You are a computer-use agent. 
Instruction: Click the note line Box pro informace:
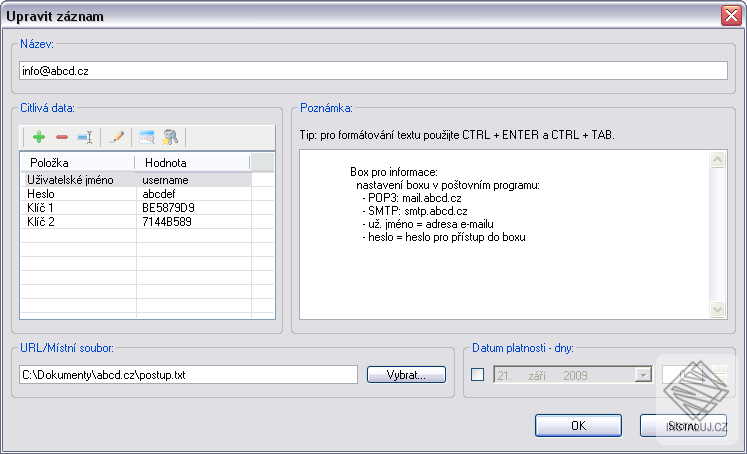point(394,172)
